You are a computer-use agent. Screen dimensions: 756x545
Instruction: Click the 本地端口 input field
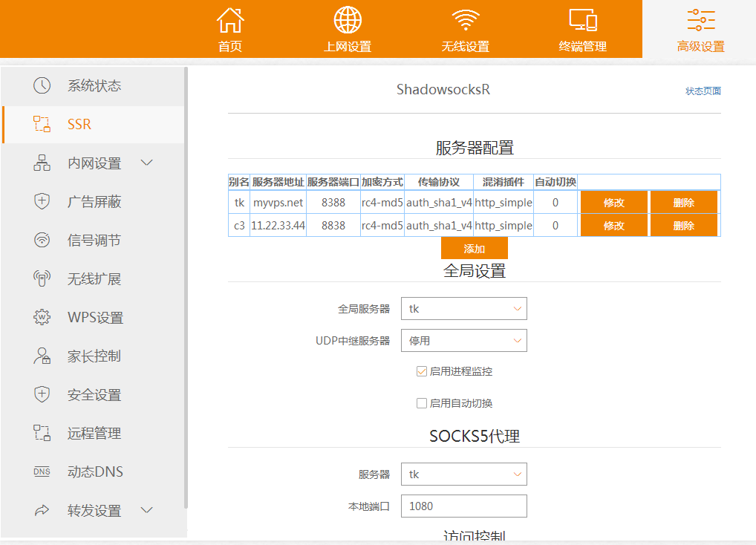464,506
